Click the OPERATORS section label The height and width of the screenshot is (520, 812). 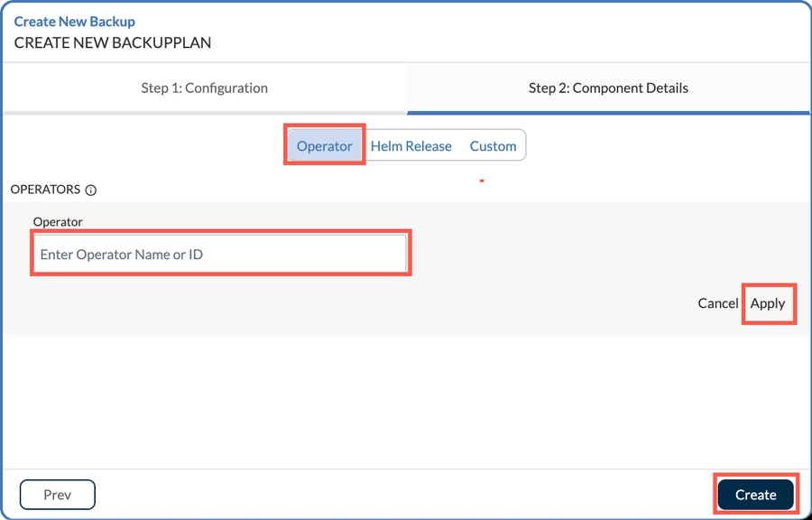[x=45, y=190]
